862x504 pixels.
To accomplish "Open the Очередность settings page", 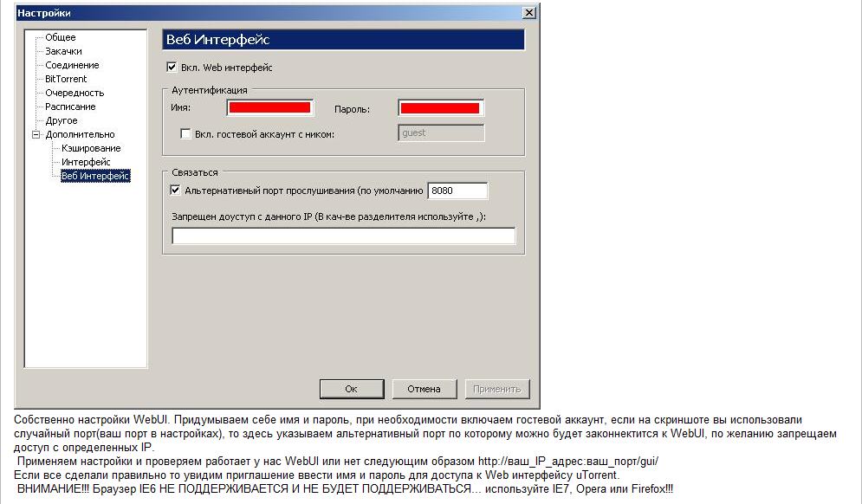I will 75,93.
